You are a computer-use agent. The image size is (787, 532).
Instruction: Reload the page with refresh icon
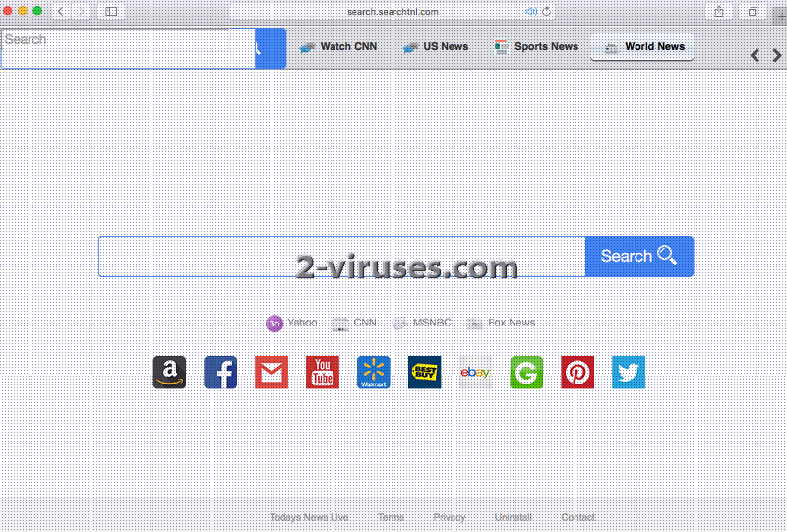547,11
